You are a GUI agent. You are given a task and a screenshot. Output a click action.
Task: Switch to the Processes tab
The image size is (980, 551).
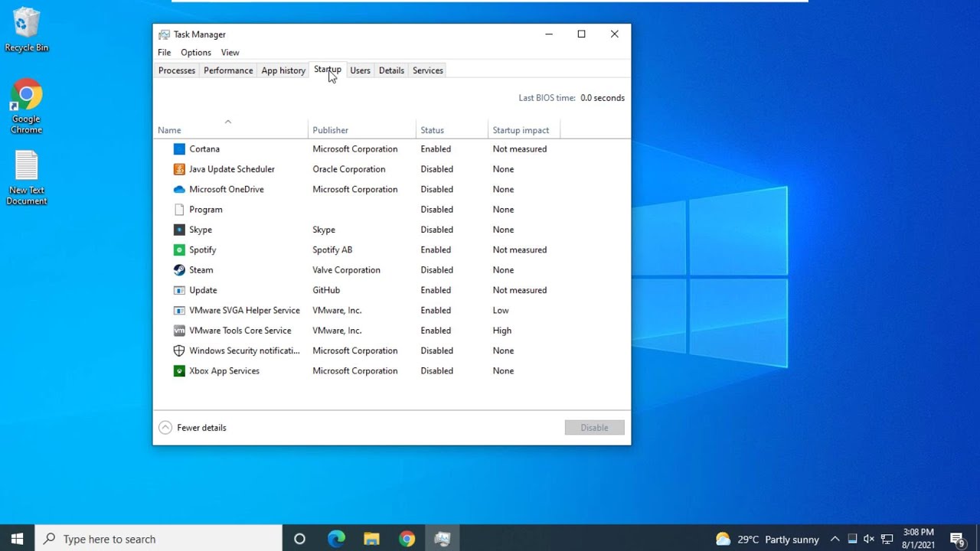[x=177, y=70]
